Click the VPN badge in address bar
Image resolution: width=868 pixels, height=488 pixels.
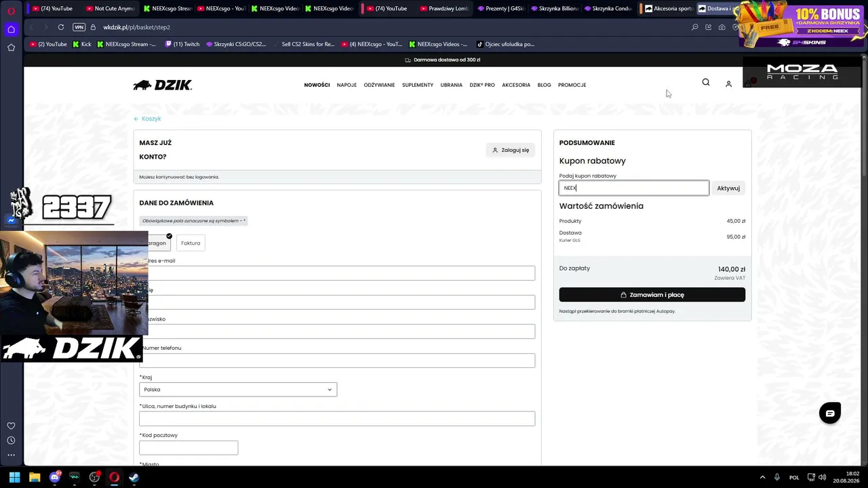pyautogui.click(x=79, y=27)
